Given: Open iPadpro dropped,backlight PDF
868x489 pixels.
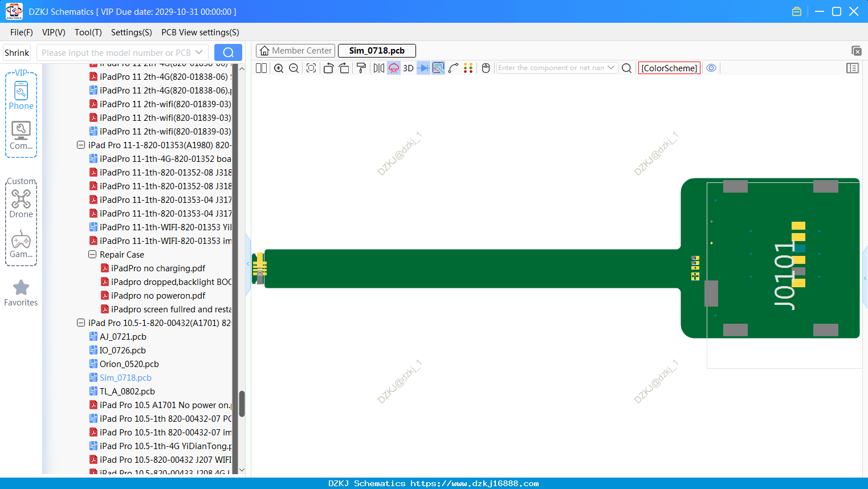Looking at the screenshot, I should coord(166,282).
